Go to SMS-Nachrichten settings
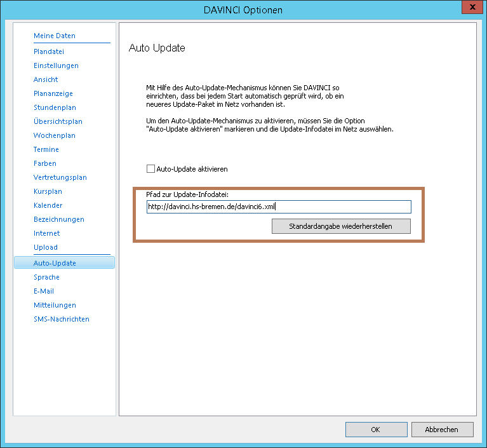Viewport: 487px width, 448px height. 62,319
